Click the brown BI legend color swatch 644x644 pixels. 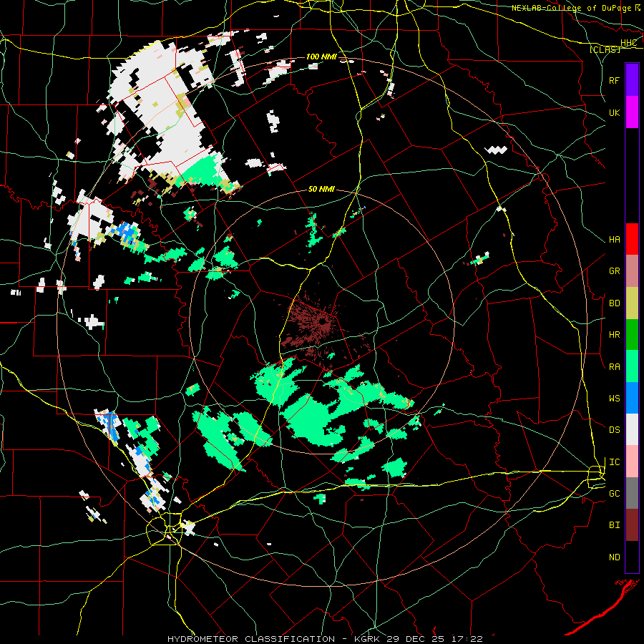point(632,525)
